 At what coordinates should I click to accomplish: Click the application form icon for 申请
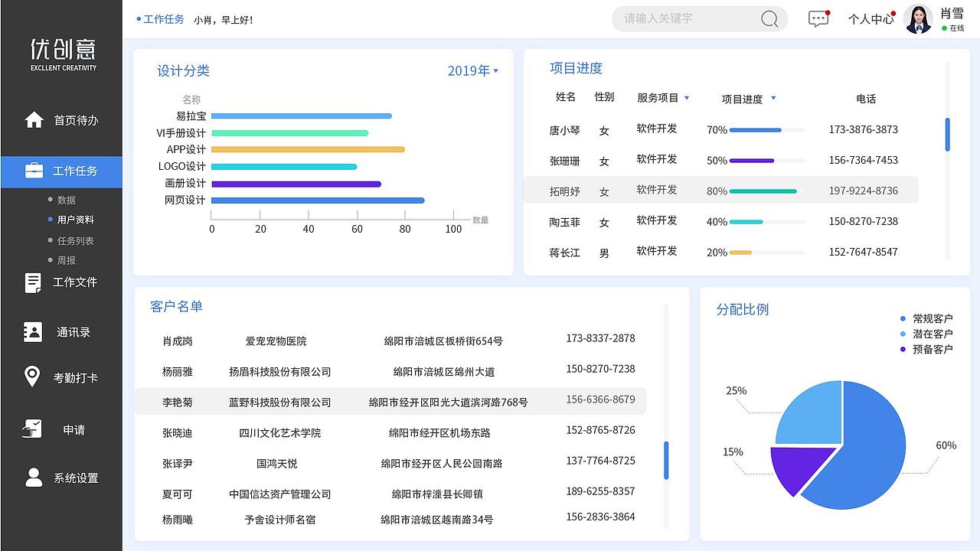tap(32, 429)
